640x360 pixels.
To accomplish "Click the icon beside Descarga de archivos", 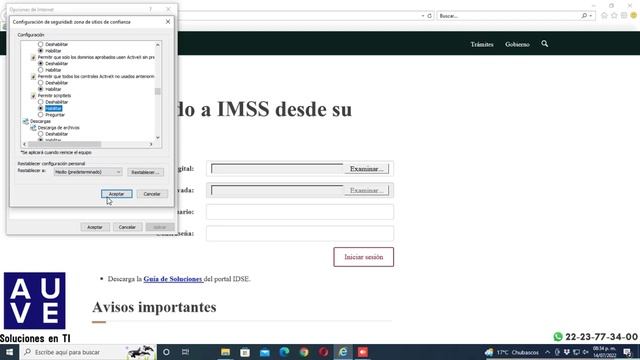I will point(33,128).
